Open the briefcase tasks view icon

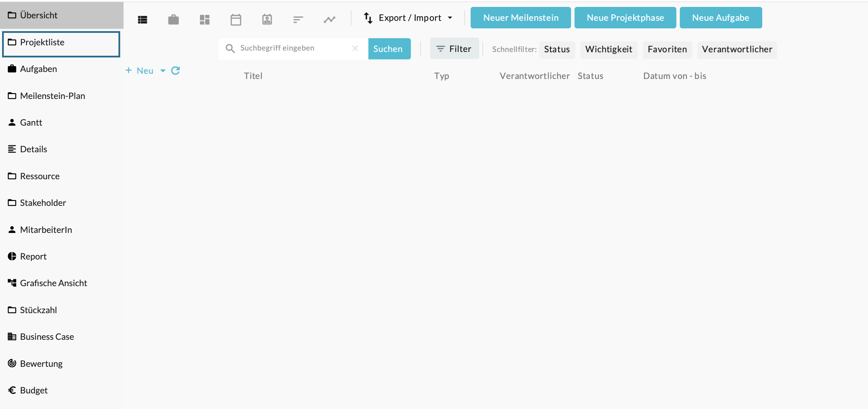point(174,20)
